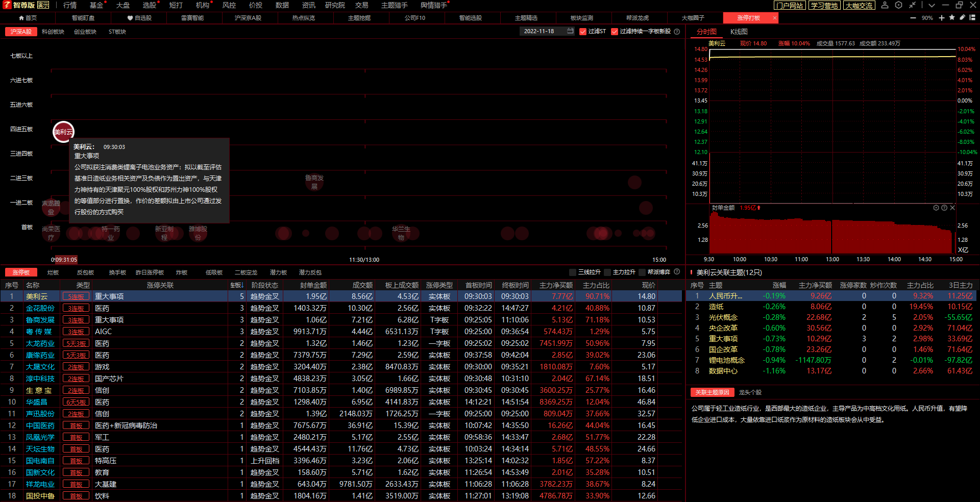
Task: Open the 基金 menu
Action: coord(96,5)
